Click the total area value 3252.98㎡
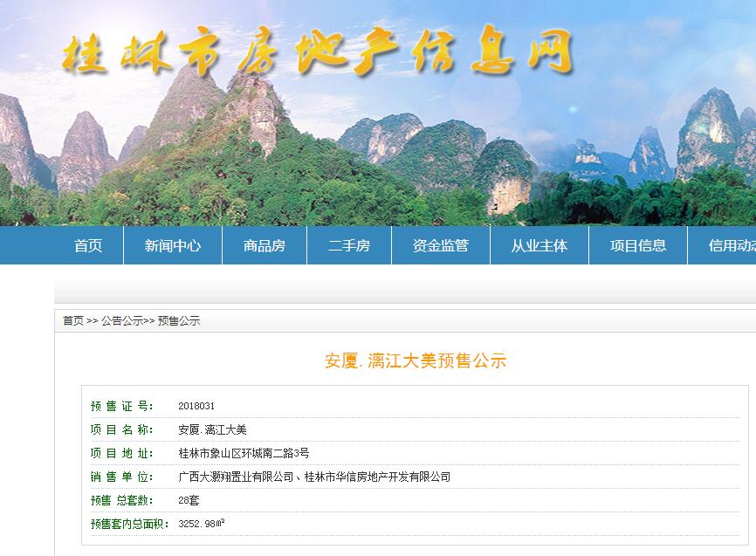756x556 pixels. pyautogui.click(x=202, y=524)
